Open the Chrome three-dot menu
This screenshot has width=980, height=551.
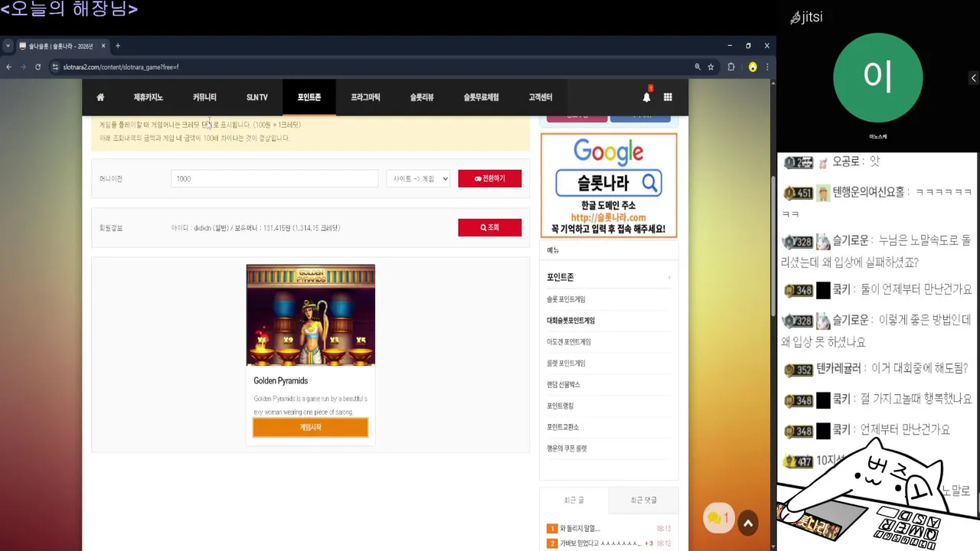767,67
